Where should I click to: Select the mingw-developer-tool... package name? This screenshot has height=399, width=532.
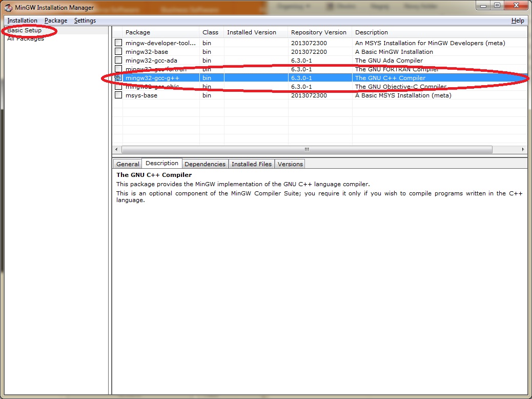[160, 43]
